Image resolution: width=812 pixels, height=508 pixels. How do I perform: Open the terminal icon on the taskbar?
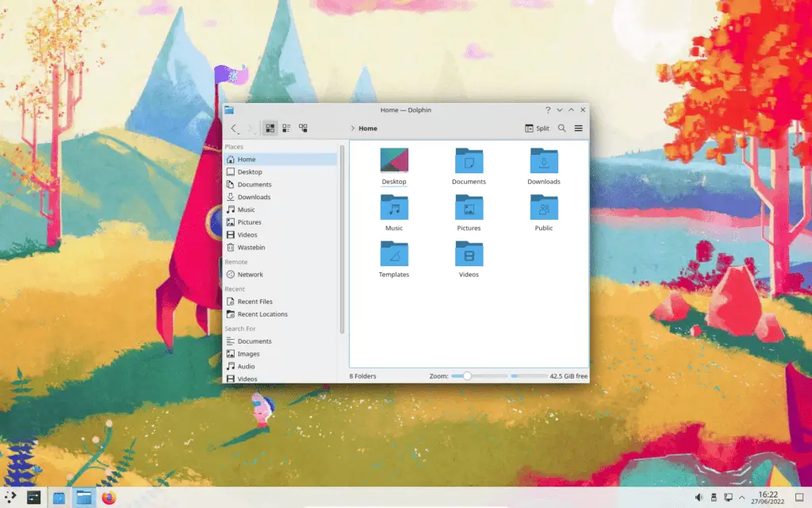(33, 498)
